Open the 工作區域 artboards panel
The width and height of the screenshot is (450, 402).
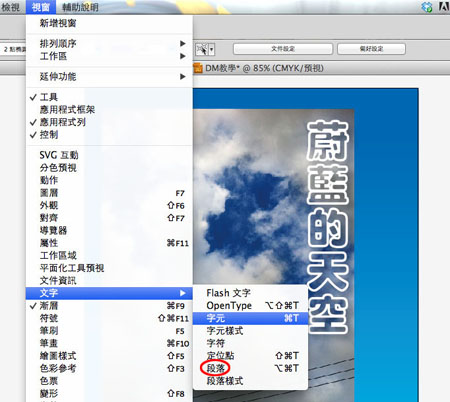point(109,256)
